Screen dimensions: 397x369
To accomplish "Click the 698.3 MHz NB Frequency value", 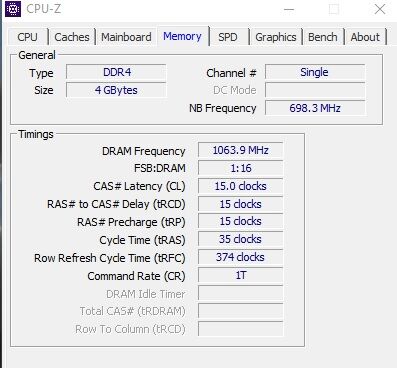I will click(x=315, y=108).
